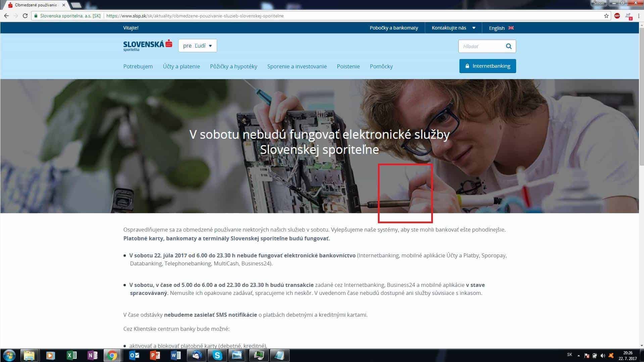644x362 pixels.
Task: Reload the current page
Action: point(25,16)
